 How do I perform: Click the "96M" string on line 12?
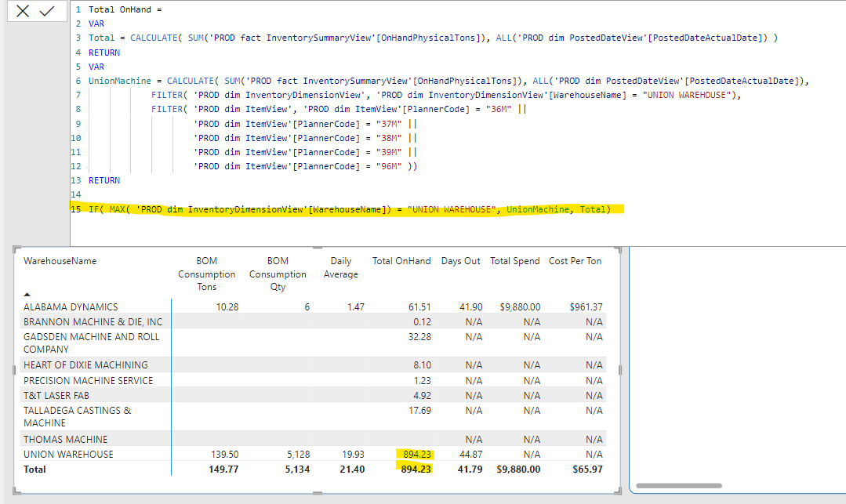389,166
